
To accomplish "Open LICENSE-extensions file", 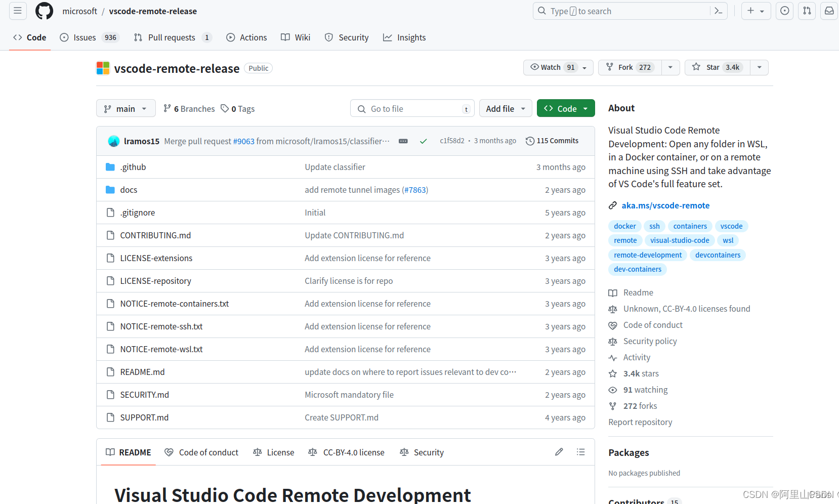I will point(156,258).
